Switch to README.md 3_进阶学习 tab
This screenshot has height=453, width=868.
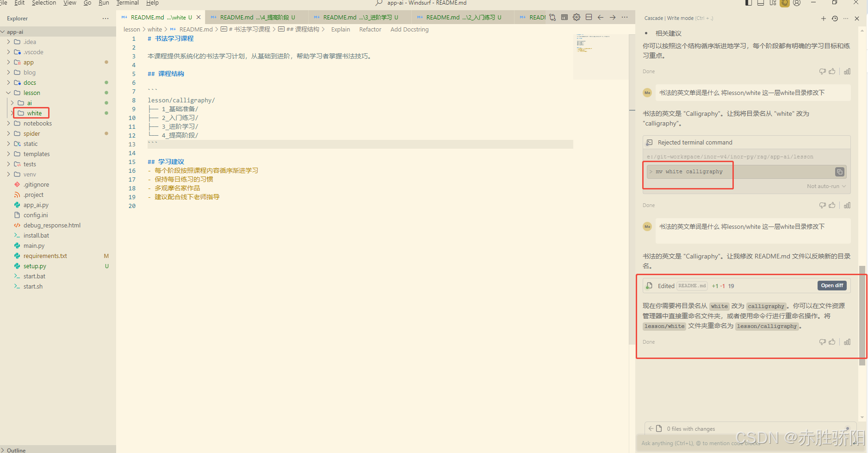pos(359,17)
